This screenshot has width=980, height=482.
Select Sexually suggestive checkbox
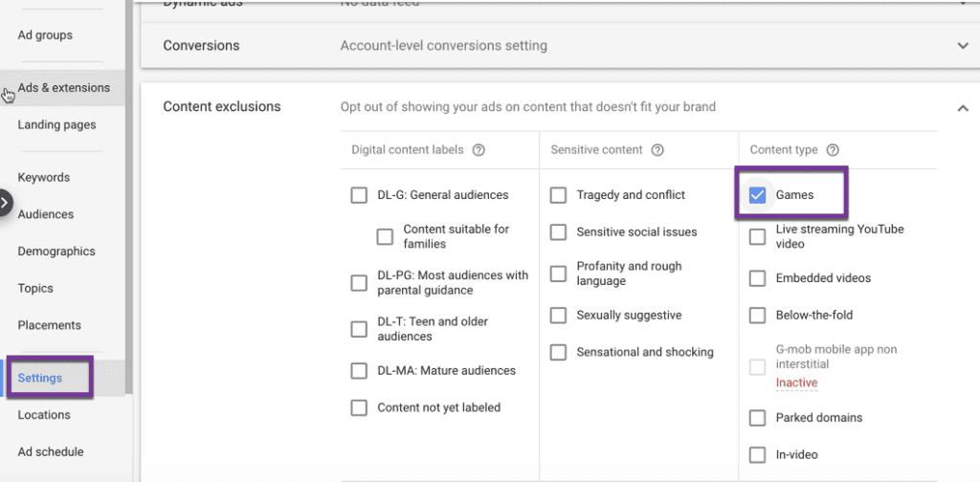(x=558, y=316)
